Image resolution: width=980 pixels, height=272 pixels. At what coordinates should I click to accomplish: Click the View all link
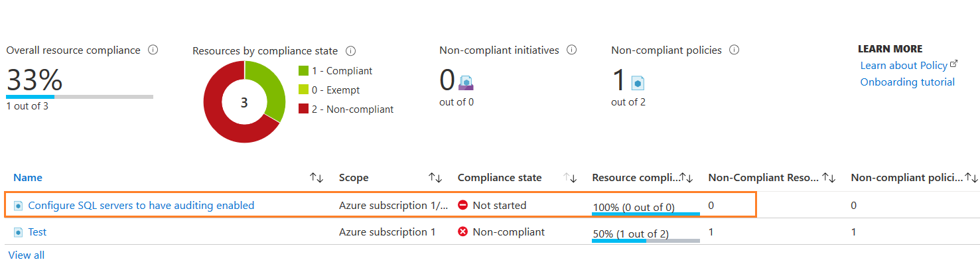coord(26,255)
